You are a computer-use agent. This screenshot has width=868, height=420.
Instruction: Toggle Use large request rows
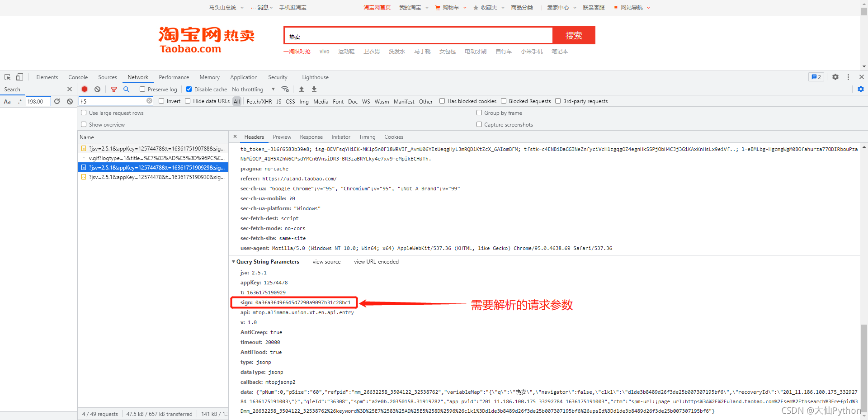click(84, 113)
